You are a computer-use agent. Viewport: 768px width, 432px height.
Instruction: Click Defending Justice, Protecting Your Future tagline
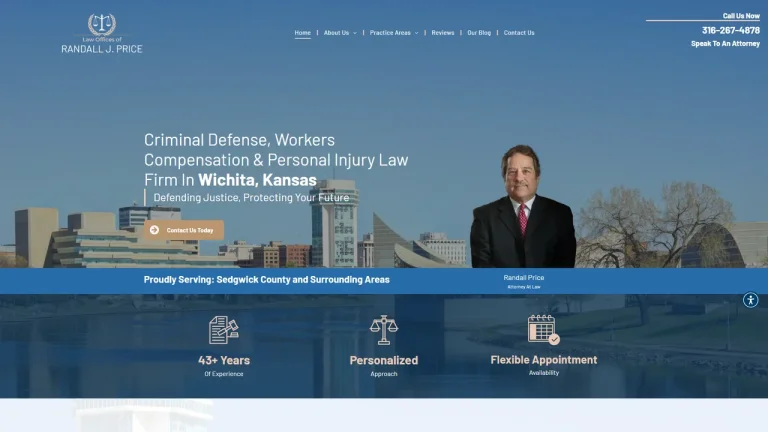pos(251,197)
